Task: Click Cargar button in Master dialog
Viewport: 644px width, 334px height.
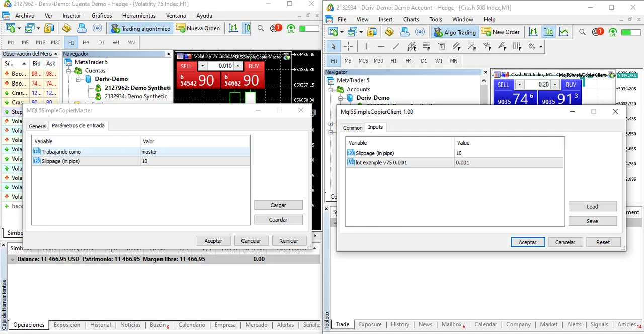Action: 278,205
